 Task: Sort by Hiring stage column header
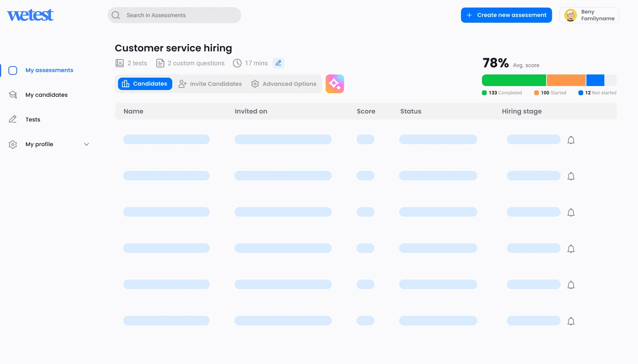click(522, 112)
